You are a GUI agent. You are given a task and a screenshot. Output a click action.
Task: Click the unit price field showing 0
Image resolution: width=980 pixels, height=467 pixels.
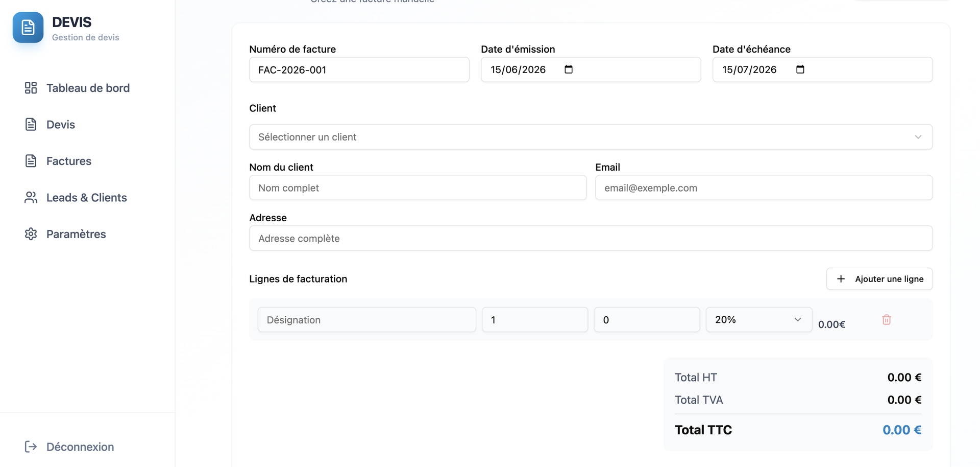(647, 319)
